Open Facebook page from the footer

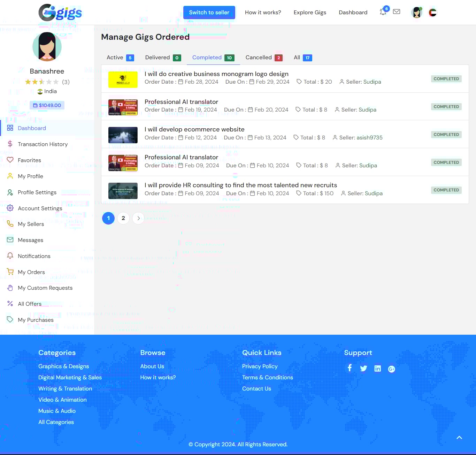[x=350, y=368]
